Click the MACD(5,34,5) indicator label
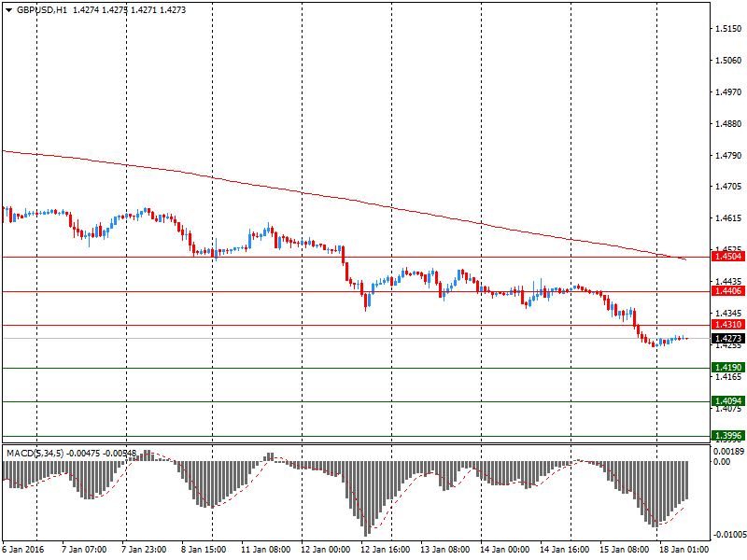 pos(35,454)
